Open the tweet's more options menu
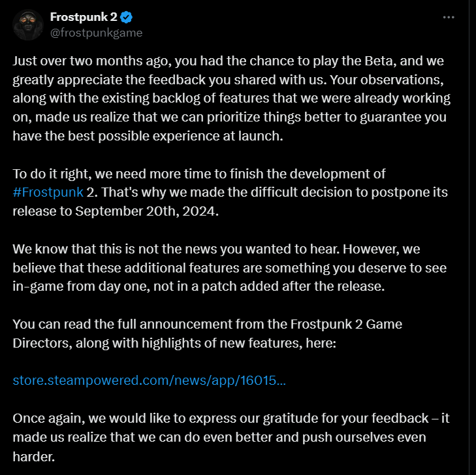Screen dimensions: 476x475 448,18
